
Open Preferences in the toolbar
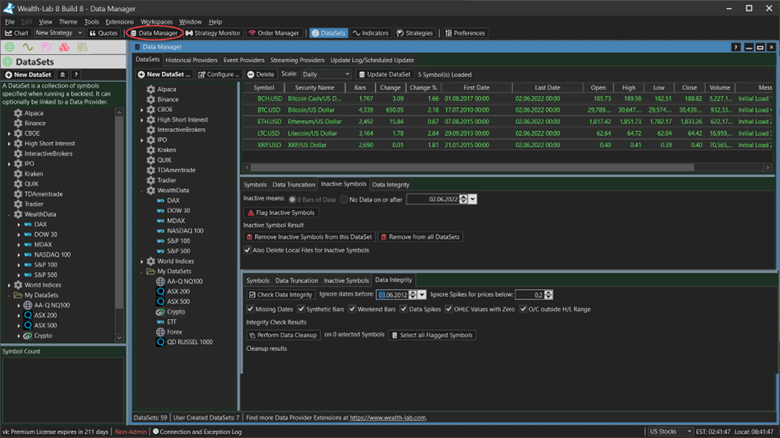click(x=464, y=33)
